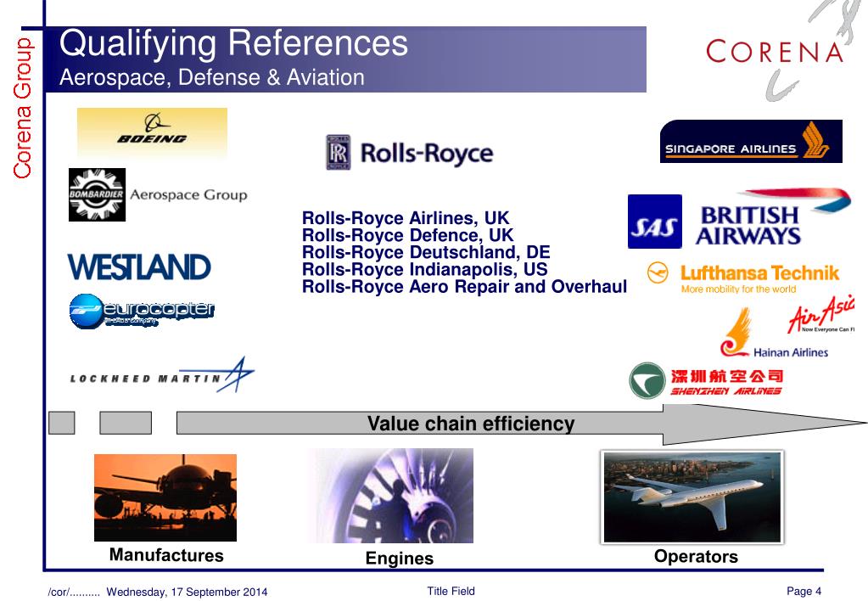868x601 pixels.
Task: Click the Bombardier gear logo
Action: coord(97,195)
